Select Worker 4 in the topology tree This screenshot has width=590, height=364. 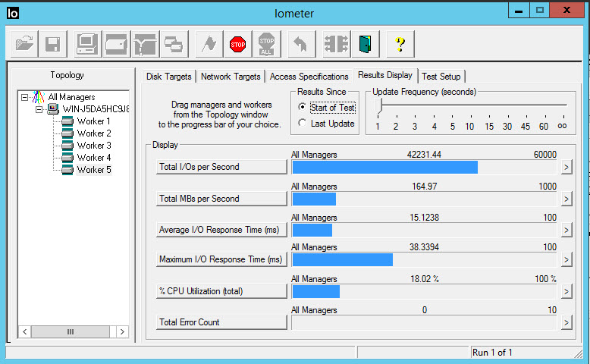tap(94, 157)
